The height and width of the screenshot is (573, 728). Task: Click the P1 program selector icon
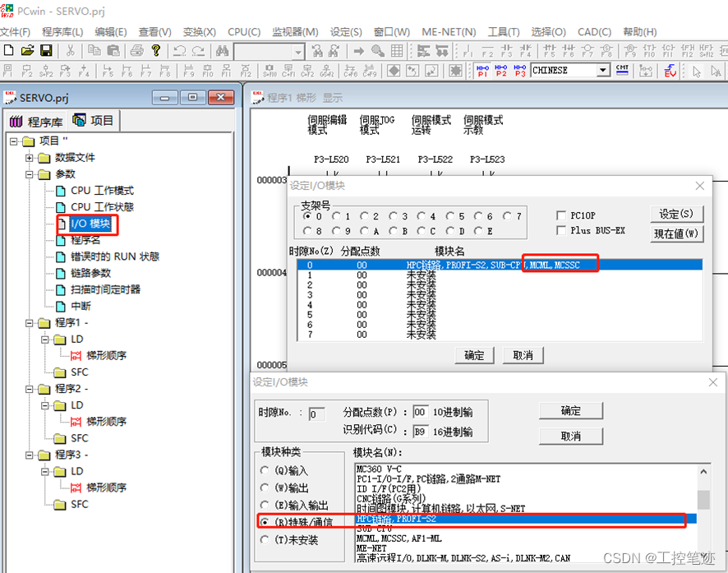pos(482,71)
